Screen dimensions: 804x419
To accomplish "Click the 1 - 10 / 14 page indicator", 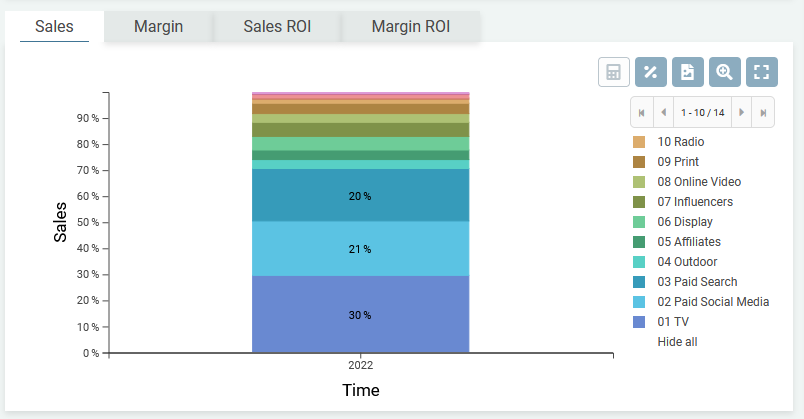I will 702,112.
